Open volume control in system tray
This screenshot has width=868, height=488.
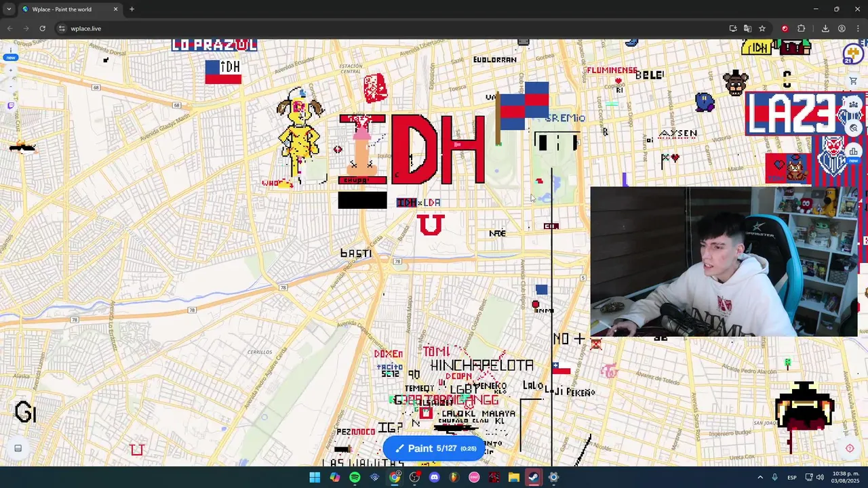[x=820, y=477]
